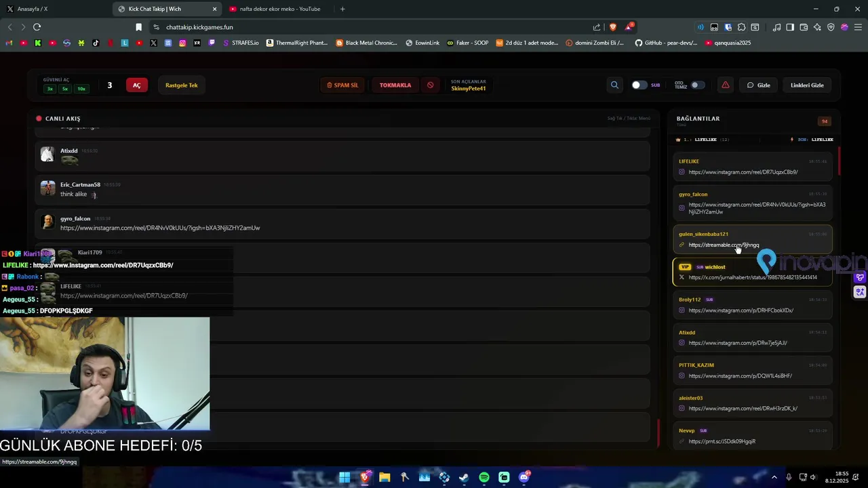Open wichlost's x.com status link
This screenshot has height=488, width=868.
(x=753, y=277)
